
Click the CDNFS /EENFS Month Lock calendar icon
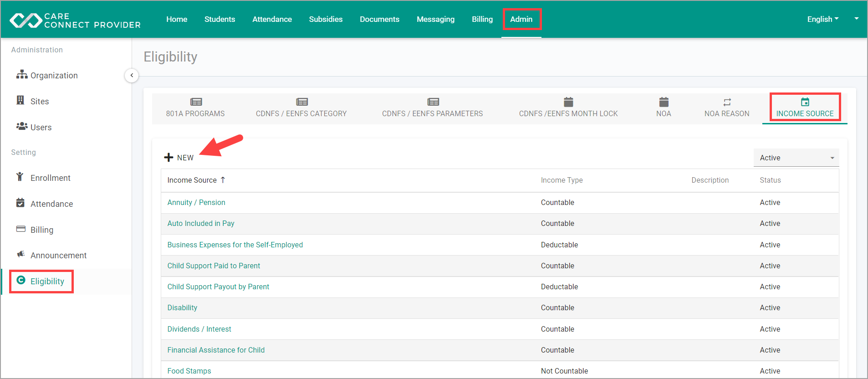pos(568,102)
